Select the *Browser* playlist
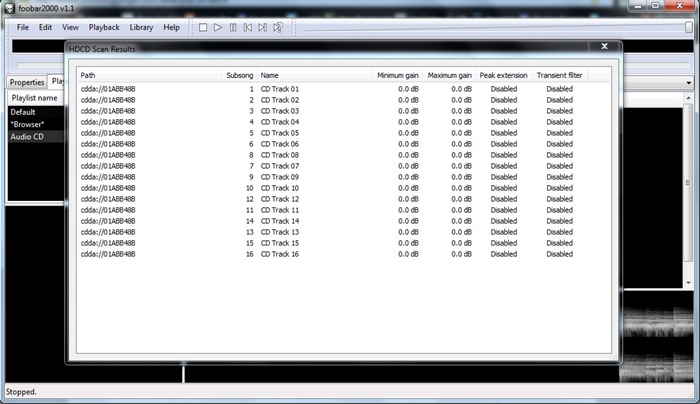700x404 pixels. click(36, 124)
